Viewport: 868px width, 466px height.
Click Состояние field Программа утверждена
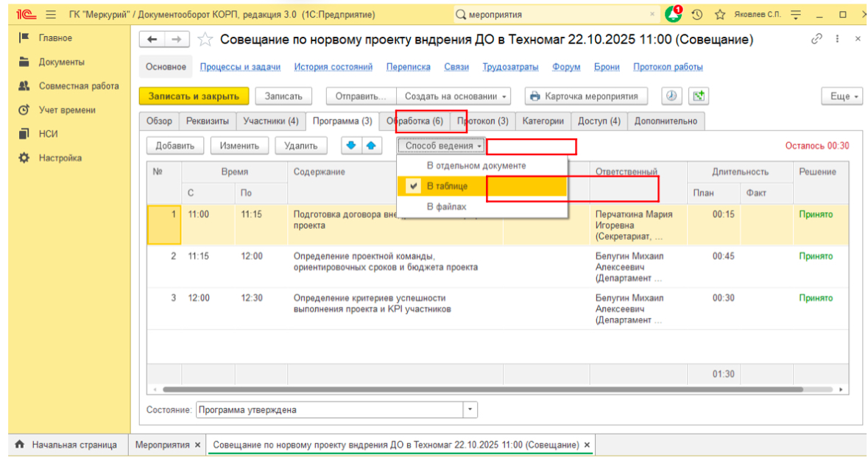click(330, 409)
